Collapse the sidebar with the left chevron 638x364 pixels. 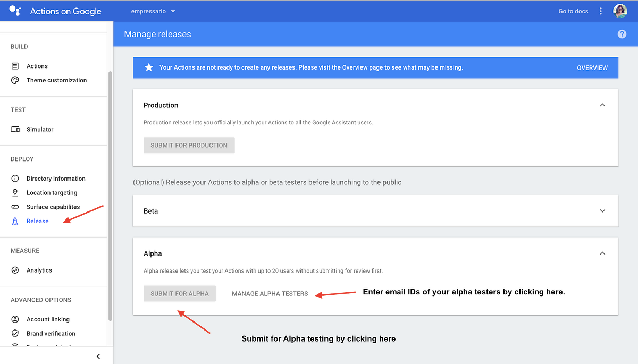pos(98,357)
